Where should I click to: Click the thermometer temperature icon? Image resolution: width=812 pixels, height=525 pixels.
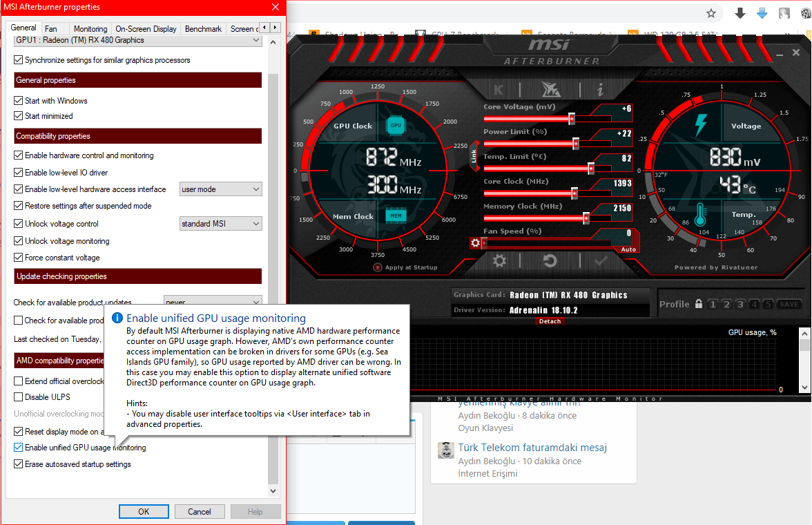click(x=701, y=215)
